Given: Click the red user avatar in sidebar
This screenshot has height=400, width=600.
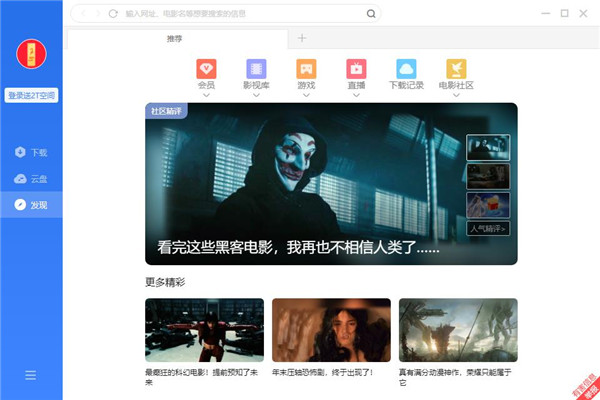Looking at the screenshot, I should tap(31, 54).
